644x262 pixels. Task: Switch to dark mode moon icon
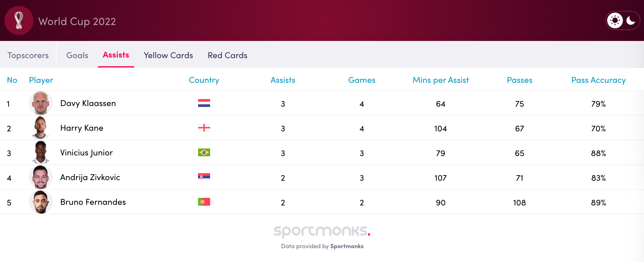[631, 20]
